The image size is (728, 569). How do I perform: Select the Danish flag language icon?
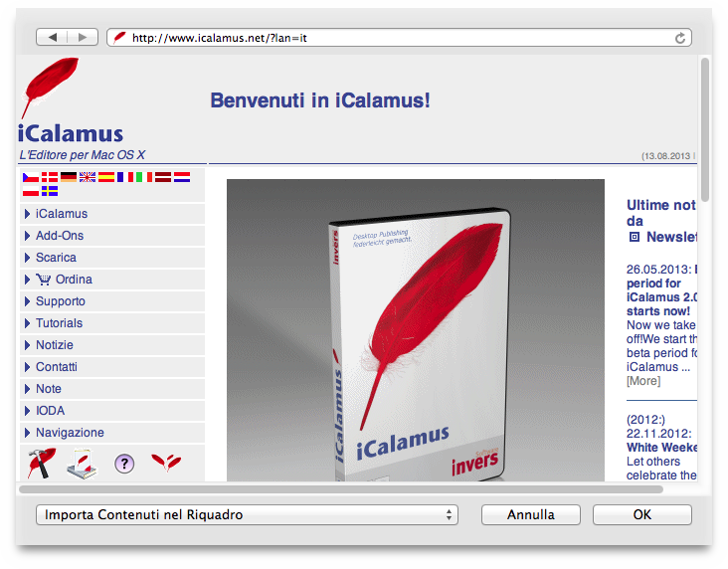50,177
